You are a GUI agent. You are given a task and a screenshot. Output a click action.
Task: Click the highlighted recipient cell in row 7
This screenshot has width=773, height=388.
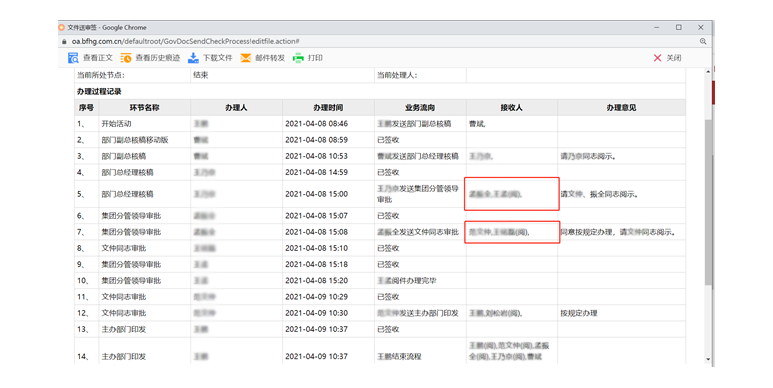pyautogui.click(x=512, y=232)
